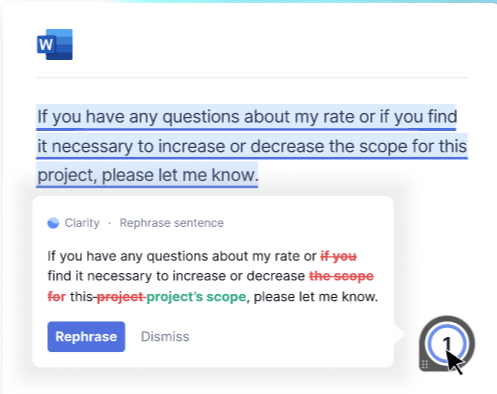This screenshot has height=394, width=497.
Task: Click "please let me know." in suggestion card
Action: coord(316,296)
